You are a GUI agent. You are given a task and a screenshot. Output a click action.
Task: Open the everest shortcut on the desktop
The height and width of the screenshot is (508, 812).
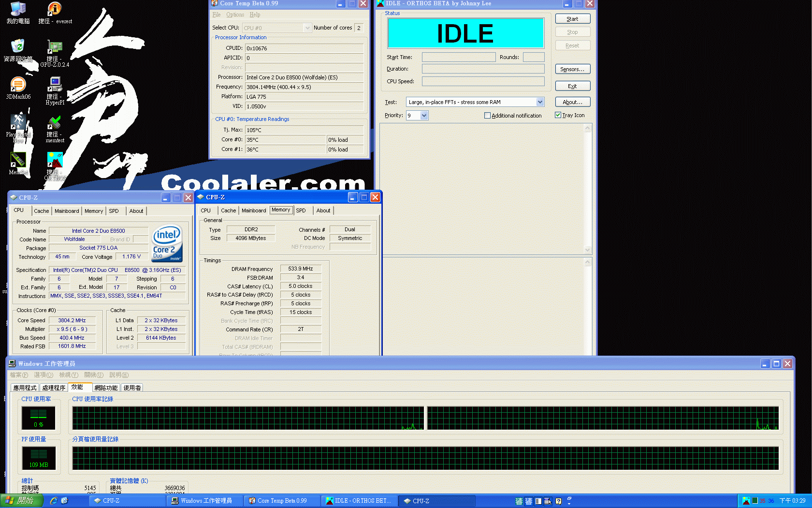click(x=55, y=13)
